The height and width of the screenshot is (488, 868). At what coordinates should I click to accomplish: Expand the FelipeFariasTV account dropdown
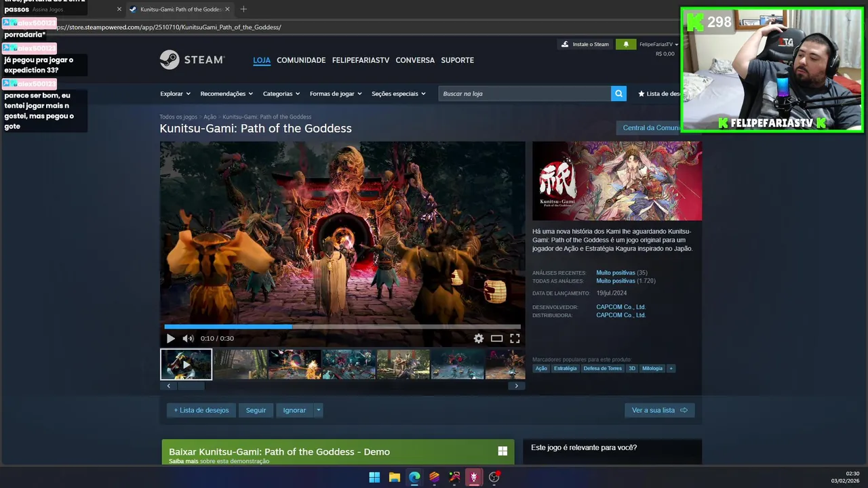pos(659,44)
